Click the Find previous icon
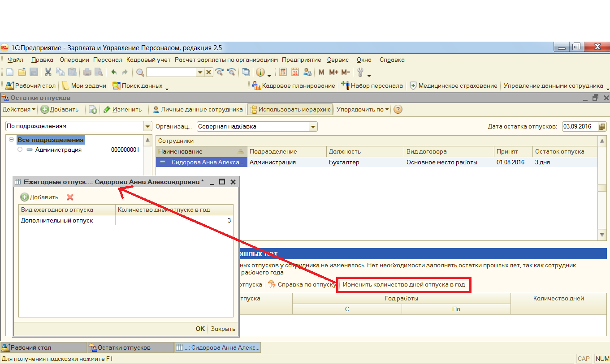This screenshot has height=364, width=610. (231, 72)
